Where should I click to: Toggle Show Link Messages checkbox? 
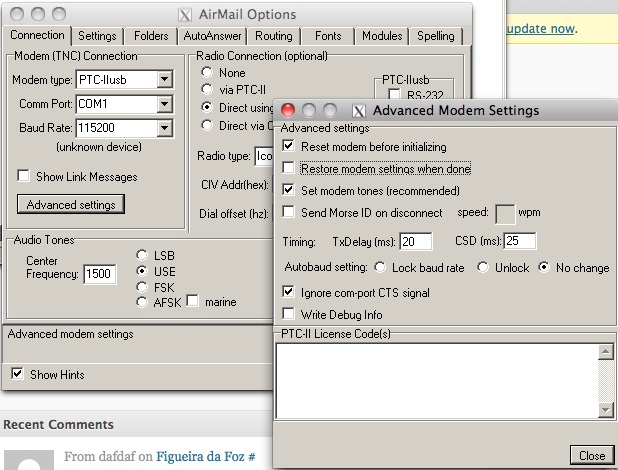pyautogui.click(x=23, y=175)
